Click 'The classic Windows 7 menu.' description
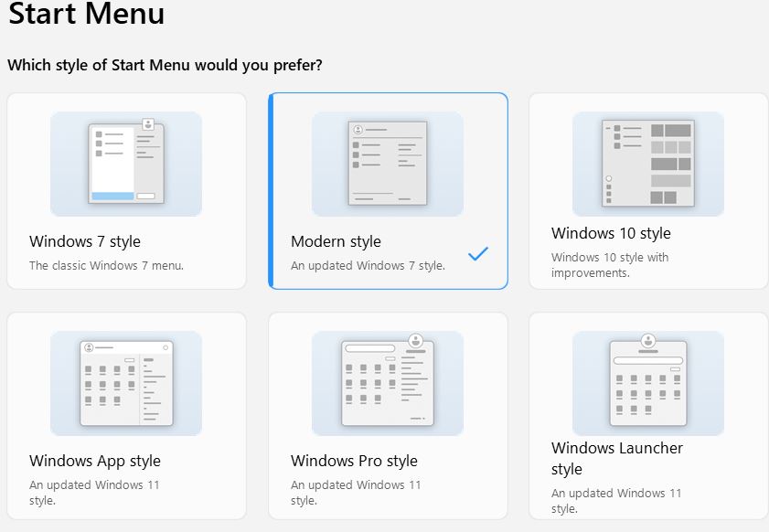Image resolution: width=769 pixels, height=532 pixels. 106,266
